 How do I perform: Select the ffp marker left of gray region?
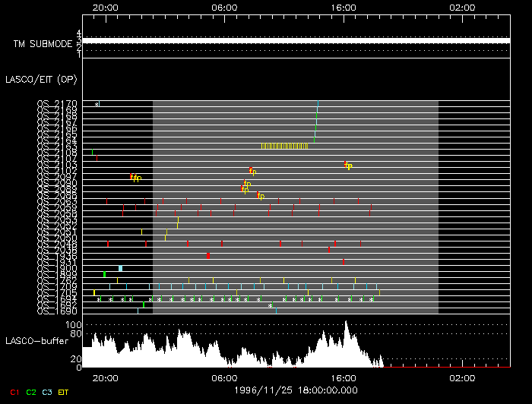pyautogui.click(x=135, y=178)
